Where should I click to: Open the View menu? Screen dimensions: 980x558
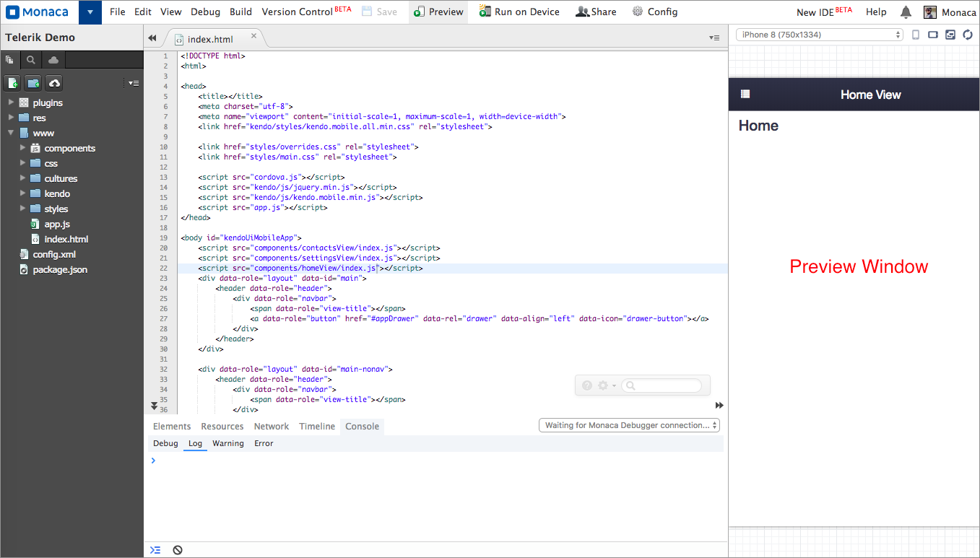coord(171,12)
